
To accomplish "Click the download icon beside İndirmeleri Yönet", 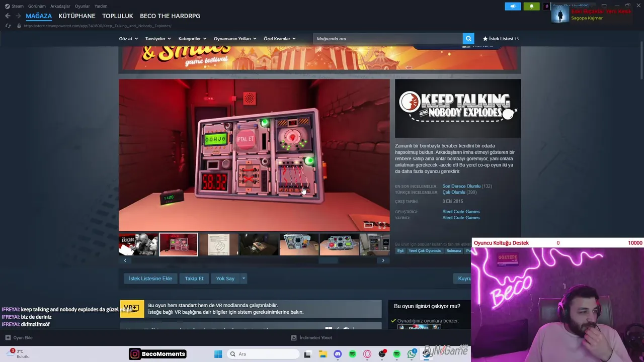I will click(x=294, y=338).
